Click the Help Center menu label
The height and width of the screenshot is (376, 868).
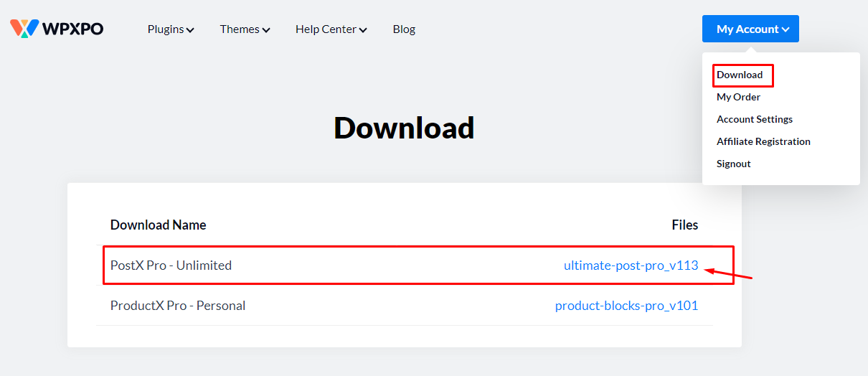(x=326, y=29)
